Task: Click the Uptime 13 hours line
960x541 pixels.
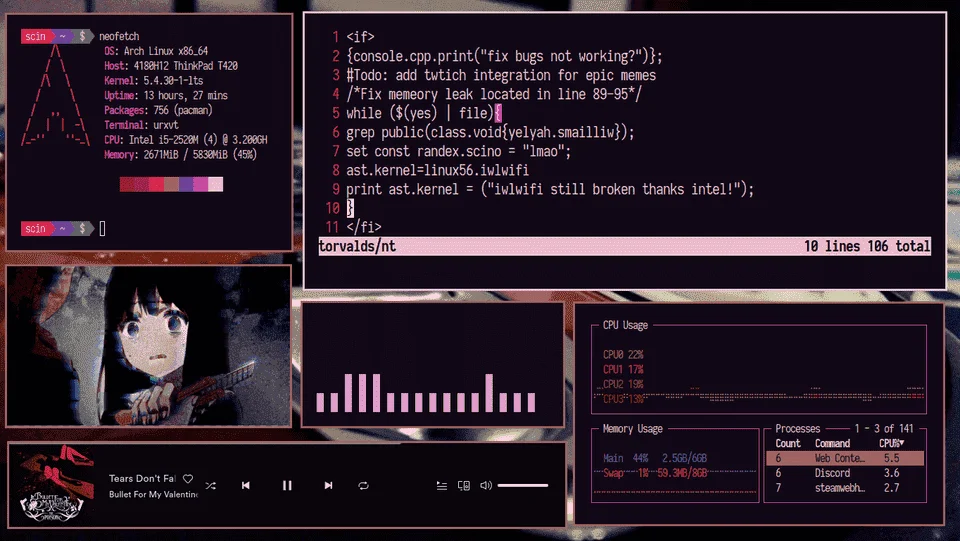Action: click(x=166, y=95)
